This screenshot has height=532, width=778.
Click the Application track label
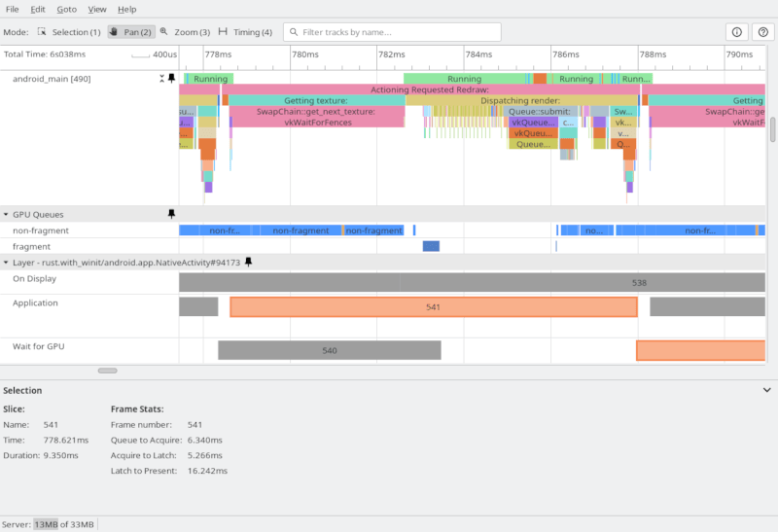(x=35, y=302)
